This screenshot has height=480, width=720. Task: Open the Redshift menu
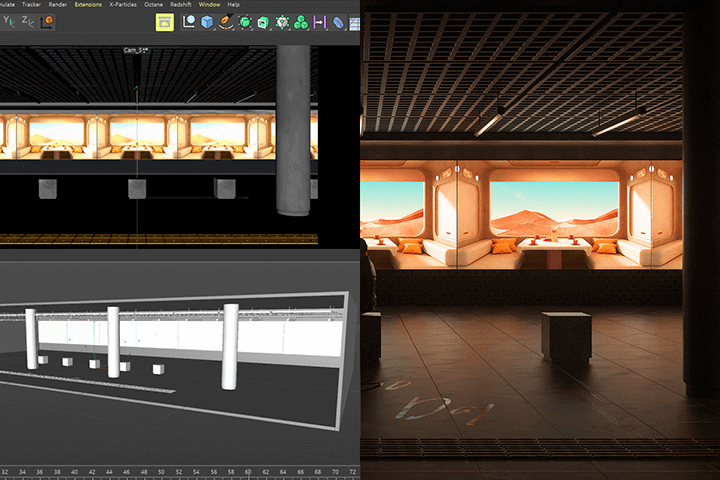pos(181,5)
